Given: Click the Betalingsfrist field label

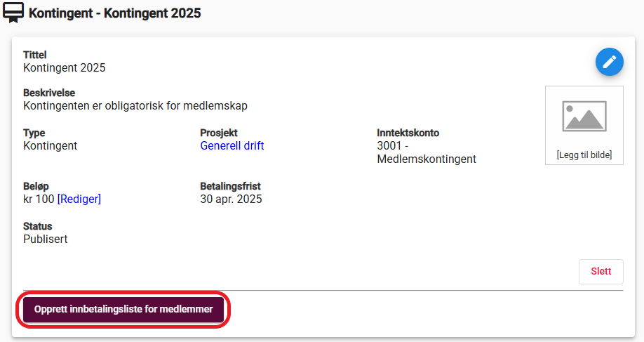Looking at the screenshot, I should [x=230, y=186].
